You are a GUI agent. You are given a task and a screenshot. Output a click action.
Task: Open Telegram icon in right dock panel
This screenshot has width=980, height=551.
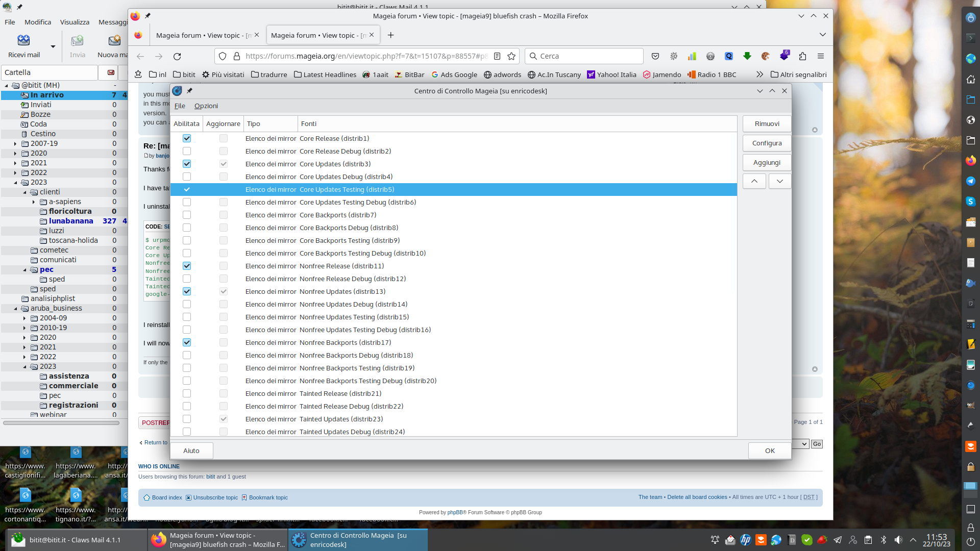click(x=971, y=181)
